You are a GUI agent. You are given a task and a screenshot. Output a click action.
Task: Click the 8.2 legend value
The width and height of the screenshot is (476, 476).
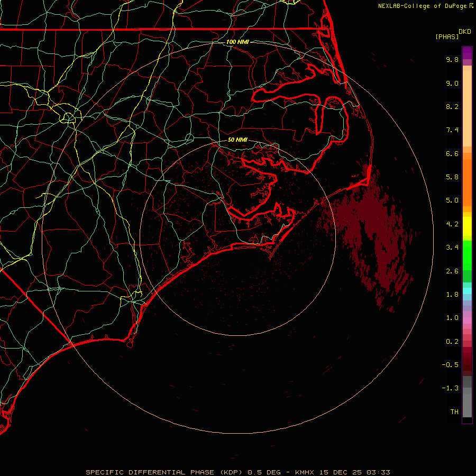[452, 106]
